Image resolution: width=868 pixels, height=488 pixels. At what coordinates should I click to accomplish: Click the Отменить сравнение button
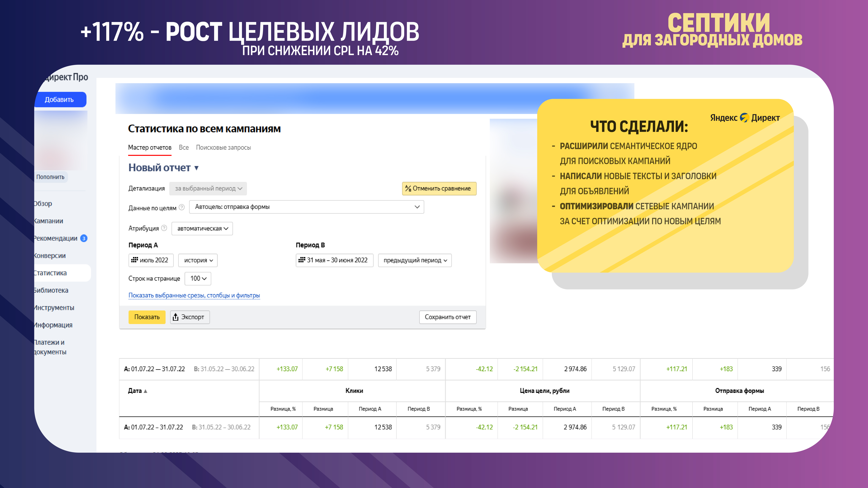439,189
